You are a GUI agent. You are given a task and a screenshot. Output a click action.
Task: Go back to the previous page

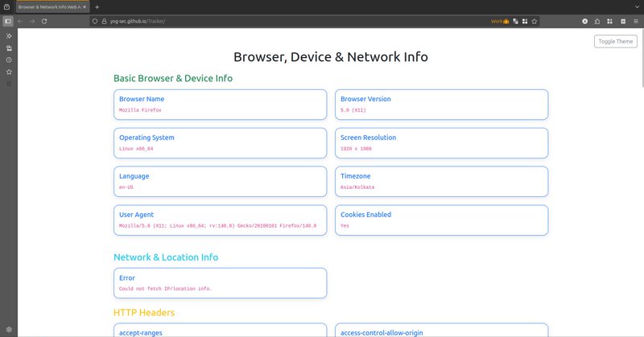tap(21, 22)
